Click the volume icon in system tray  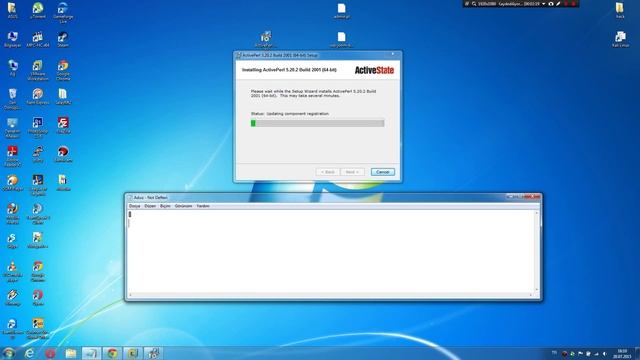tap(604, 354)
